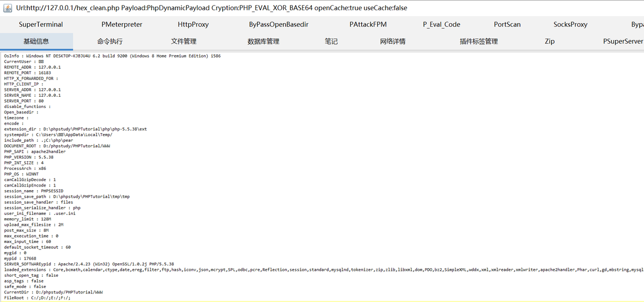
Task: Open the Zip tab
Action: click(550, 41)
